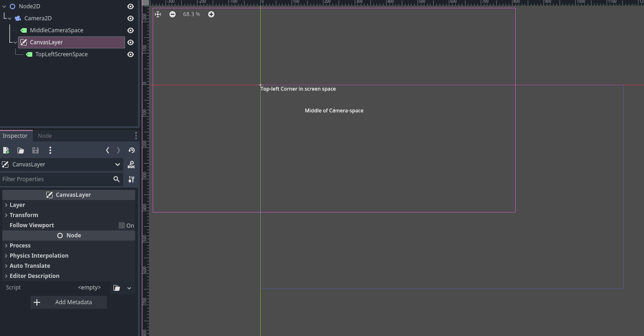Expand the Transform property section

point(24,215)
